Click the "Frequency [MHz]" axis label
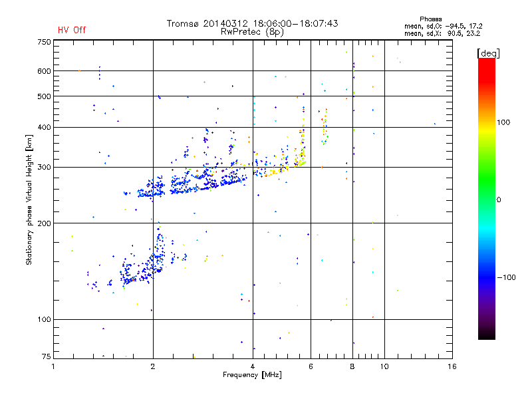 tap(252, 375)
